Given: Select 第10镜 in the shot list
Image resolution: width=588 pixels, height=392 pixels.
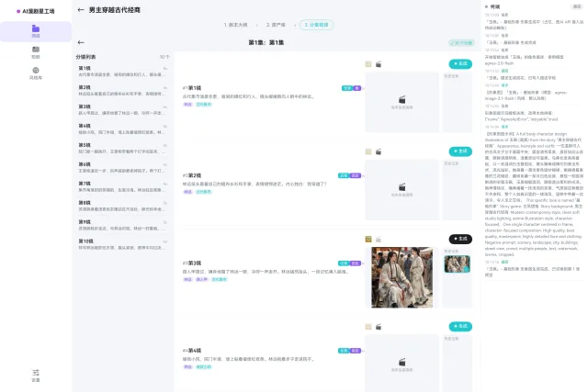Looking at the screenshot, I should point(122,244).
